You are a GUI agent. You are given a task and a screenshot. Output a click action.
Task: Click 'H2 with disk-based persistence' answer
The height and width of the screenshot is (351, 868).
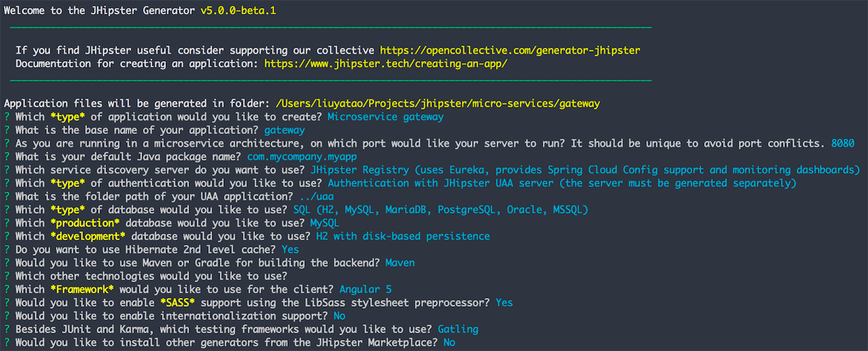403,236
